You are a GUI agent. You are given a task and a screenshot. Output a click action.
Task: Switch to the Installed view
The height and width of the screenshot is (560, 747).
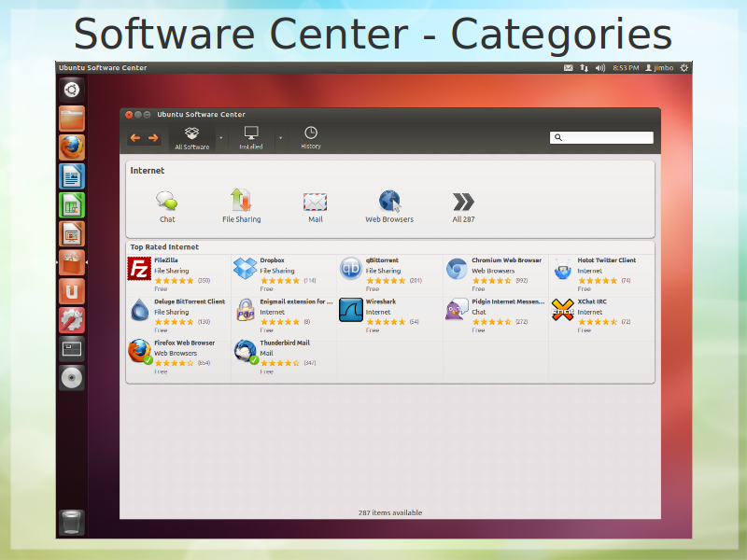[251, 138]
